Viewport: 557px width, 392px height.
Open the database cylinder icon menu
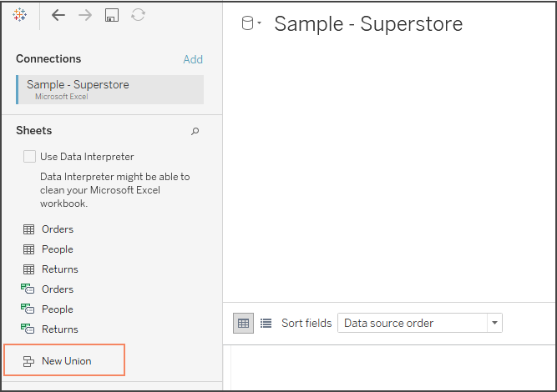[x=251, y=23]
